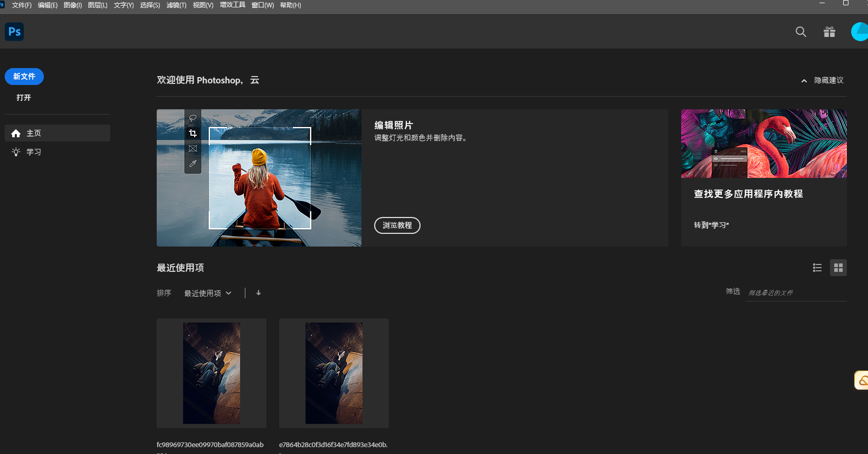Toggle sort direction arrow
The height and width of the screenshot is (454, 868).
point(259,293)
